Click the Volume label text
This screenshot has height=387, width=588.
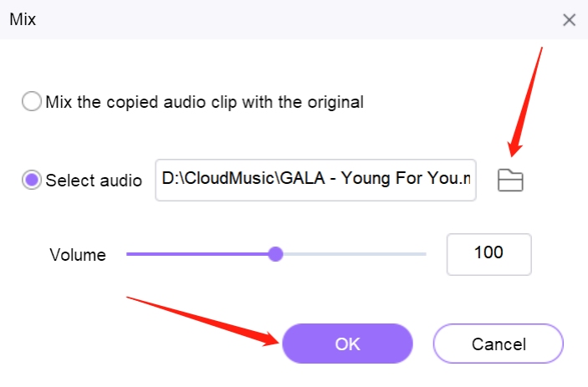(78, 255)
